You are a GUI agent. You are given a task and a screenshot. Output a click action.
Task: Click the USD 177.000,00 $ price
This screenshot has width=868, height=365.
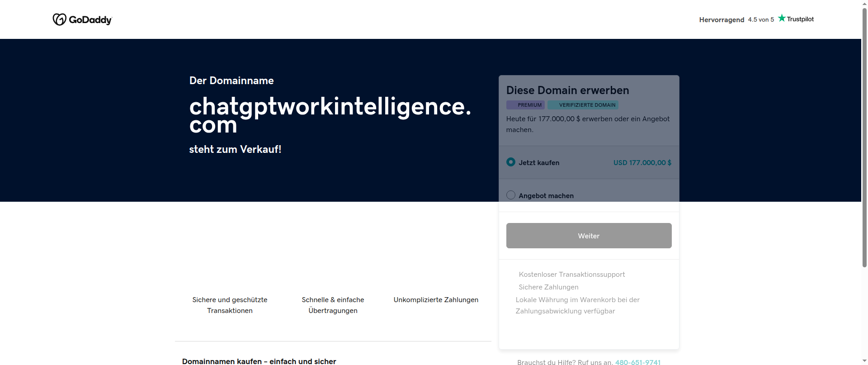pyautogui.click(x=642, y=162)
